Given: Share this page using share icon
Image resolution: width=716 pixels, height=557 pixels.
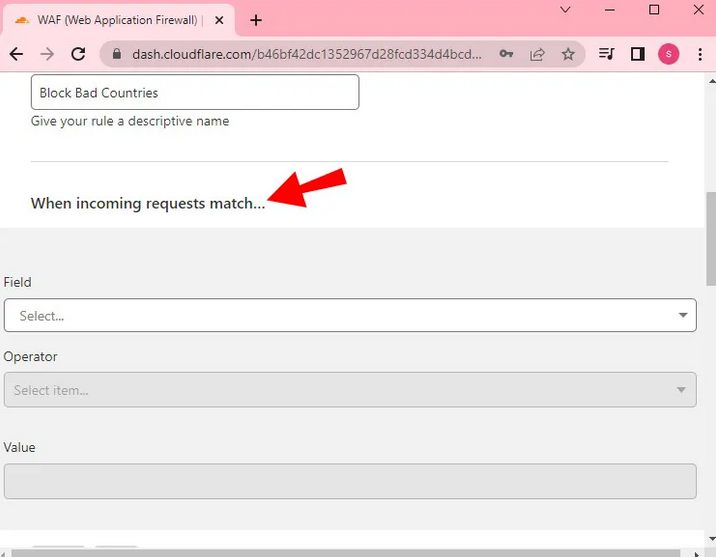Looking at the screenshot, I should point(537,54).
